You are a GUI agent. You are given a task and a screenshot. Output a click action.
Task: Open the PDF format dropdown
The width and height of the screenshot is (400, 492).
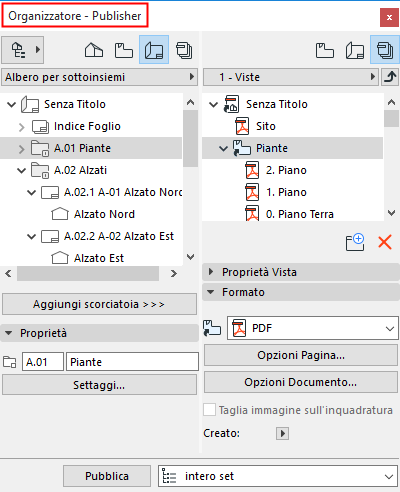pos(313,328)
